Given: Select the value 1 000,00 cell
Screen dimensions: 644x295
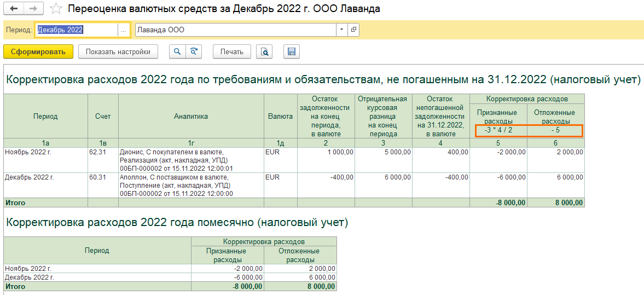Looking at the screenshot, I should pyautogui.click(x=326, y=159).
